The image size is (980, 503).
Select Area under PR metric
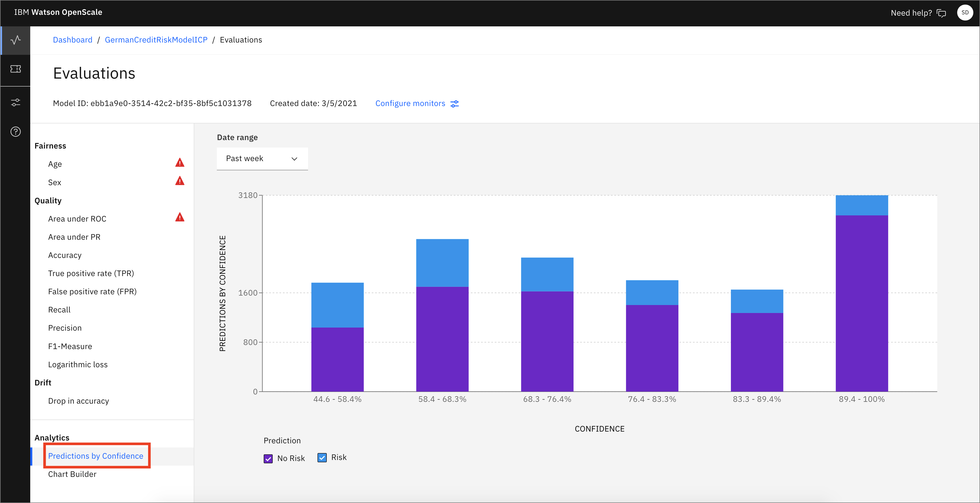pos(74,237)
